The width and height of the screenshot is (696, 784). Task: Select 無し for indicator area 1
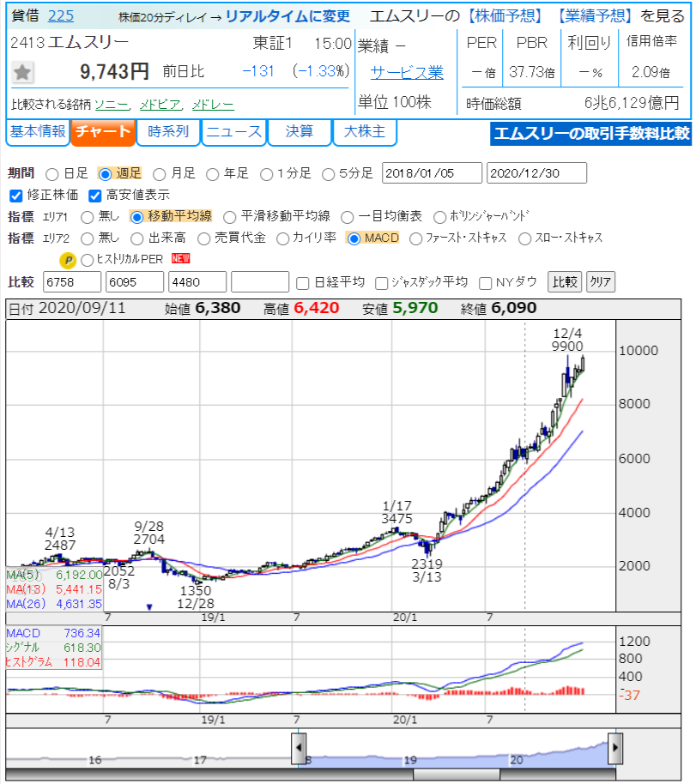87,217
